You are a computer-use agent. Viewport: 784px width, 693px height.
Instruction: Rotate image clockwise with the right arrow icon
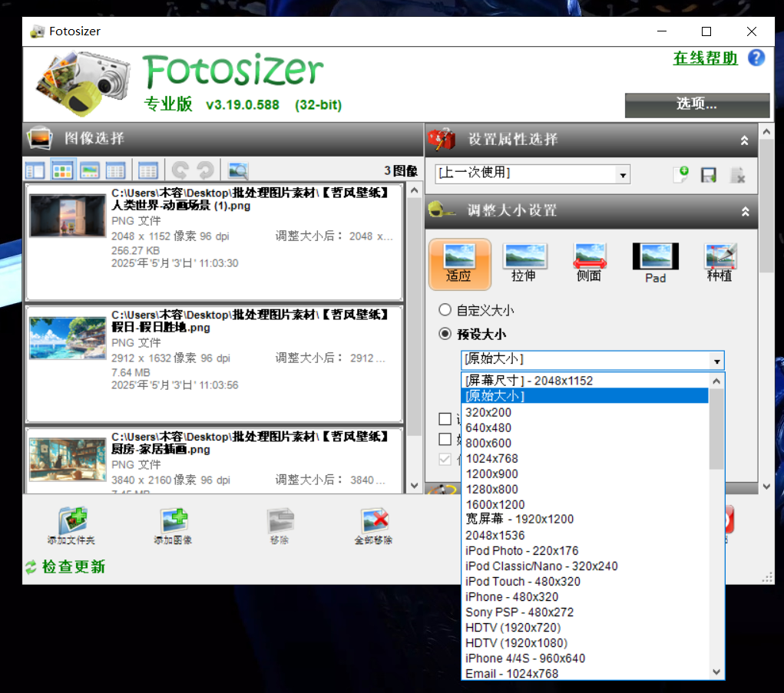(x=205, y=170)
